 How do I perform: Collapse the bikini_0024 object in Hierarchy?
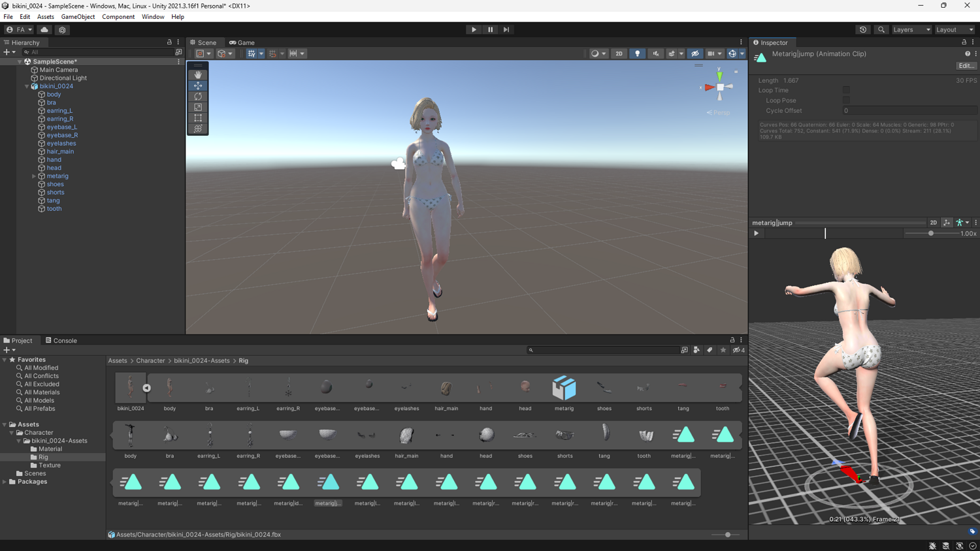(27, 86)
